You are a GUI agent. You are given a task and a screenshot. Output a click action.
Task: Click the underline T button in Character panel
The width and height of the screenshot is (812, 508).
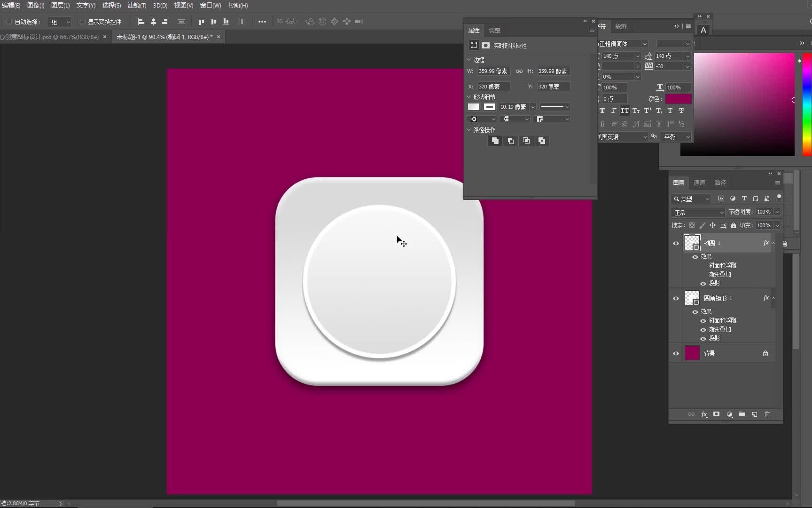coord(670,111)
